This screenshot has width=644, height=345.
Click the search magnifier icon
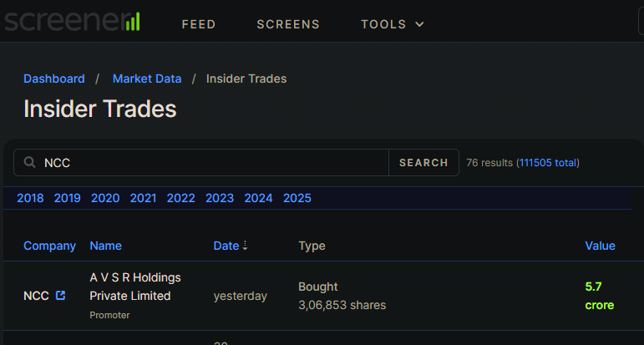30,163
